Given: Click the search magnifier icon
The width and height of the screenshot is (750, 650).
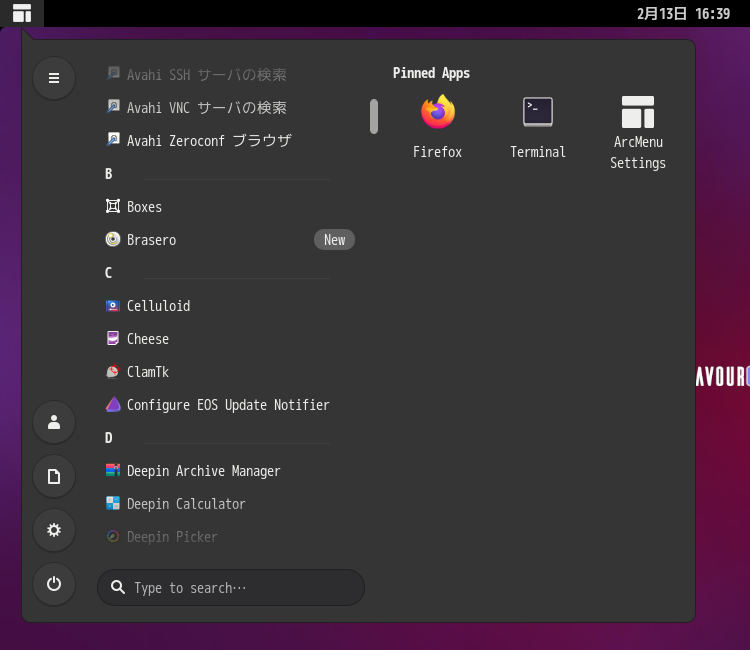Looking at the screenshot, I should coord(118,587).
